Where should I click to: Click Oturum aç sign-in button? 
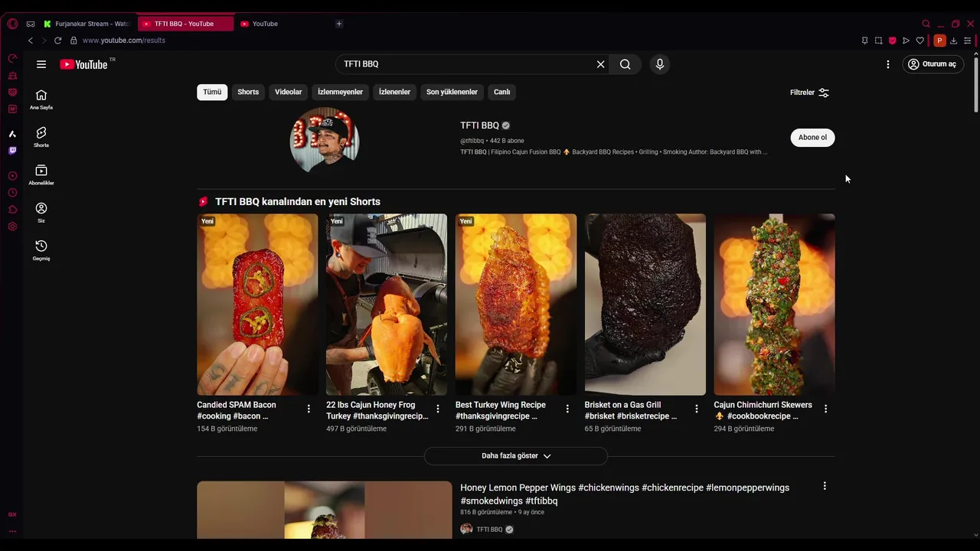(x=933, y=64)
